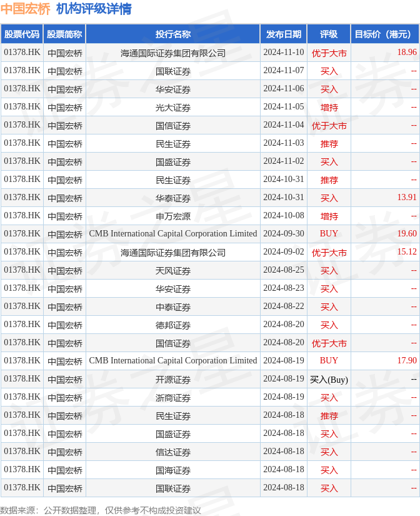Viewport: 420px width, 516px height.
Task: Click date 2024-08-25
Action: click(x=284, y=270)
